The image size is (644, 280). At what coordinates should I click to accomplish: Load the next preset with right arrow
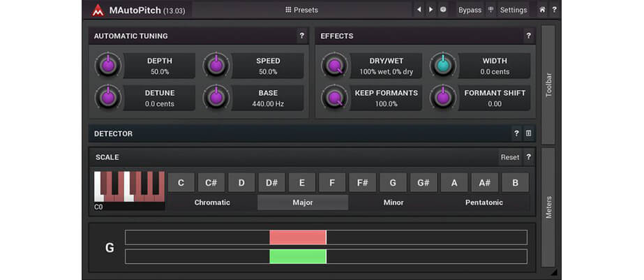click(430, 10)
